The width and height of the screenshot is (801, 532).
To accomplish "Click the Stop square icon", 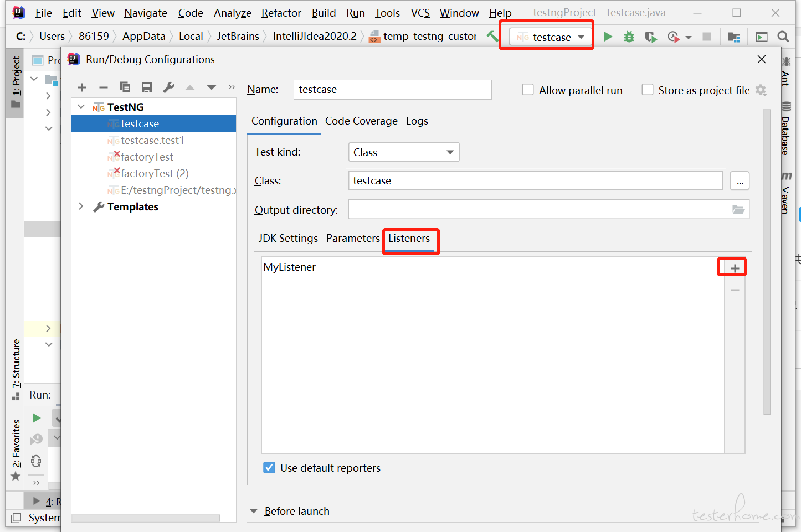I will [x=707, y=37].
